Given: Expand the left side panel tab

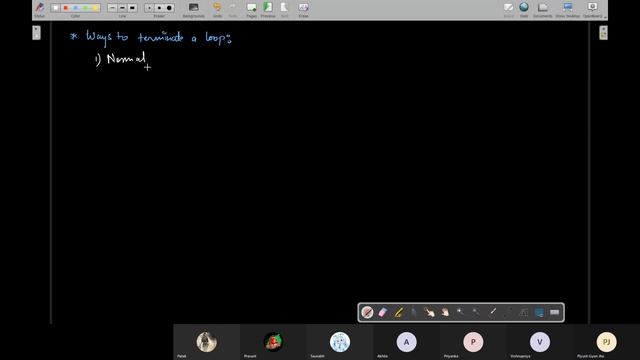Looking at the screenshot, I should pyautogui.click(x=36, y=33).
